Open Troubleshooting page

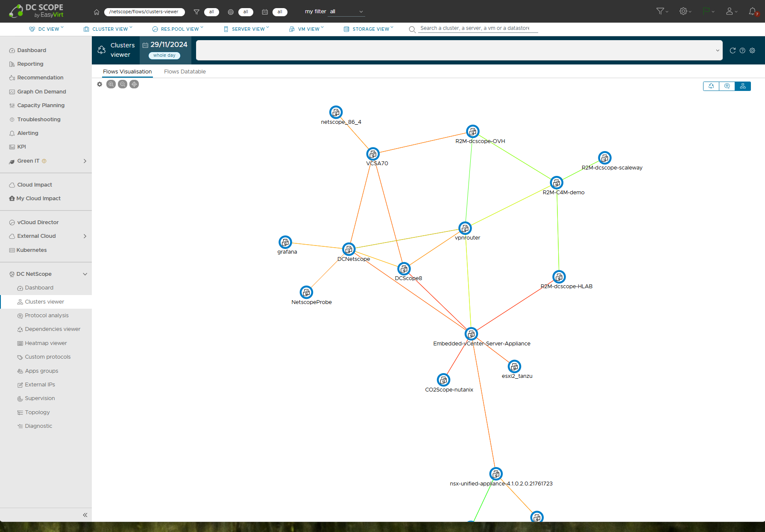tap(38, 120)
